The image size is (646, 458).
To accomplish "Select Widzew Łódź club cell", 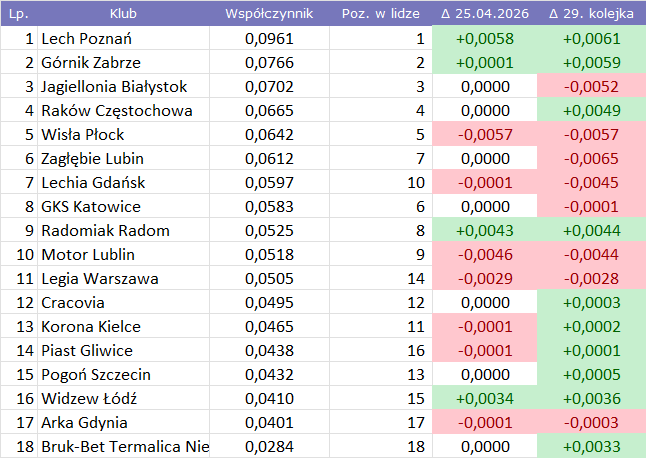I will point(89,399).
